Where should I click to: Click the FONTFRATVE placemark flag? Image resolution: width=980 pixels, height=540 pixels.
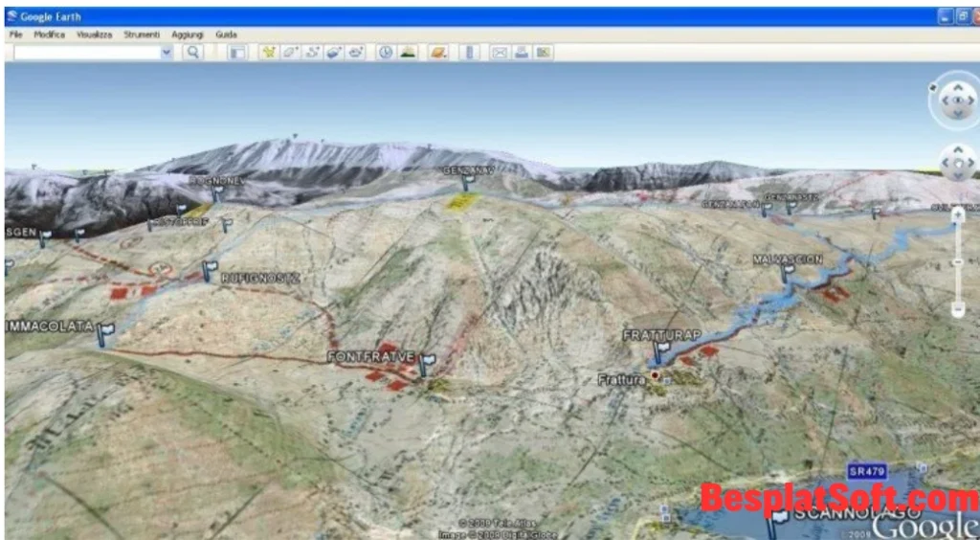(427, 363)
